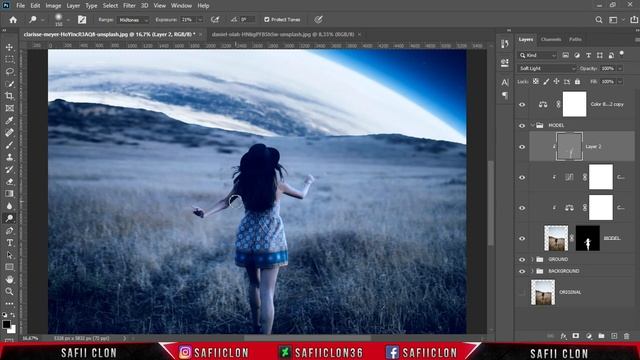Collapse the MODEL group
Viewport: 640px width, 360px height.
[533, 126]
